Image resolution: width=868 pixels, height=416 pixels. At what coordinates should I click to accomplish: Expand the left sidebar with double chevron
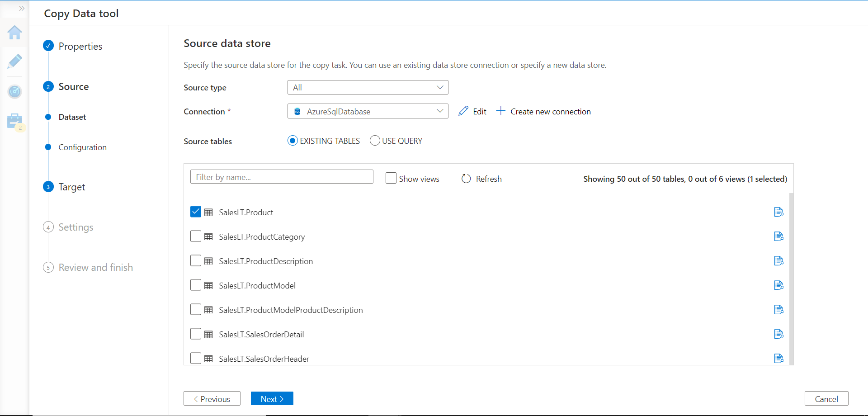(21, 9)
